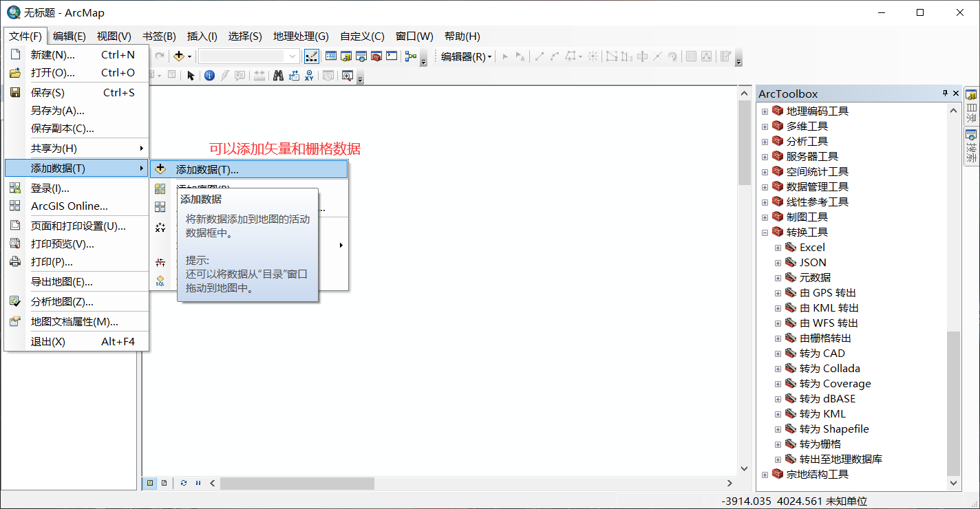Choose 另存为(A)... from File menu
980x509 pixels.
pyautogui.click(x=76, y=110)
